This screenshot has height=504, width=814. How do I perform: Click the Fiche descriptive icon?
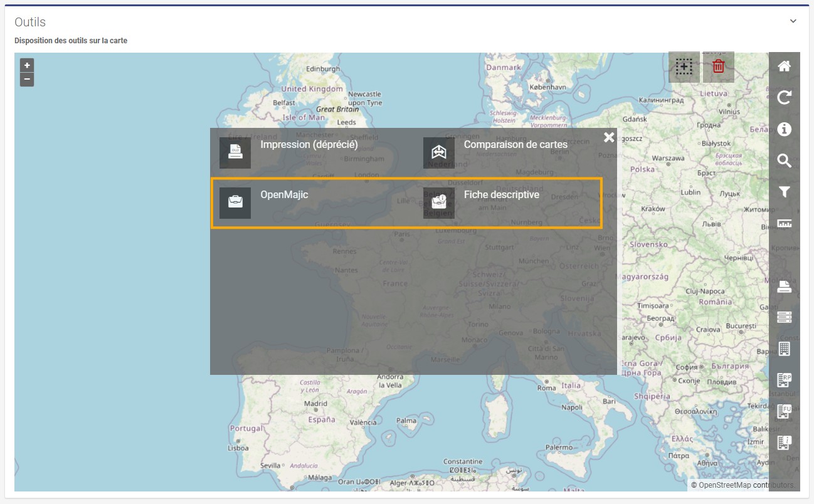point(439,203)
